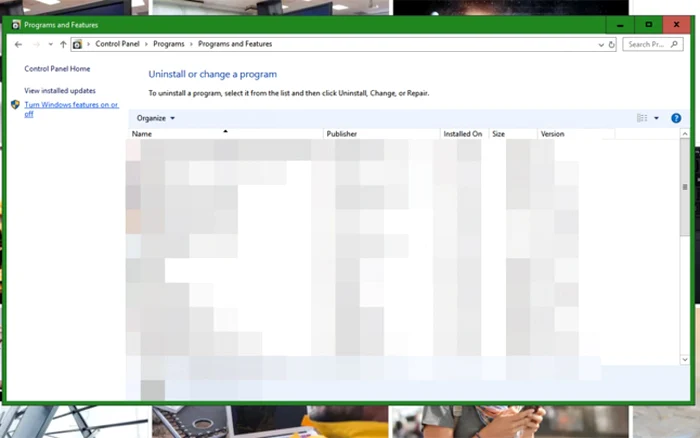Click the search magnifier icon
This screenshot has width=700, height=438.
pyautogui.click(x=675, y=44)
